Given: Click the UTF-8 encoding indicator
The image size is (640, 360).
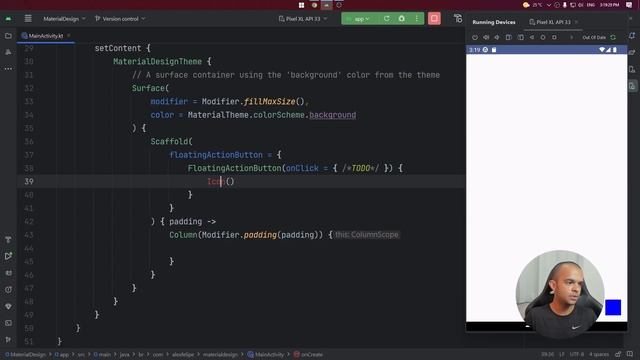Looking at the screenshot, I should (x=577, y=354).
